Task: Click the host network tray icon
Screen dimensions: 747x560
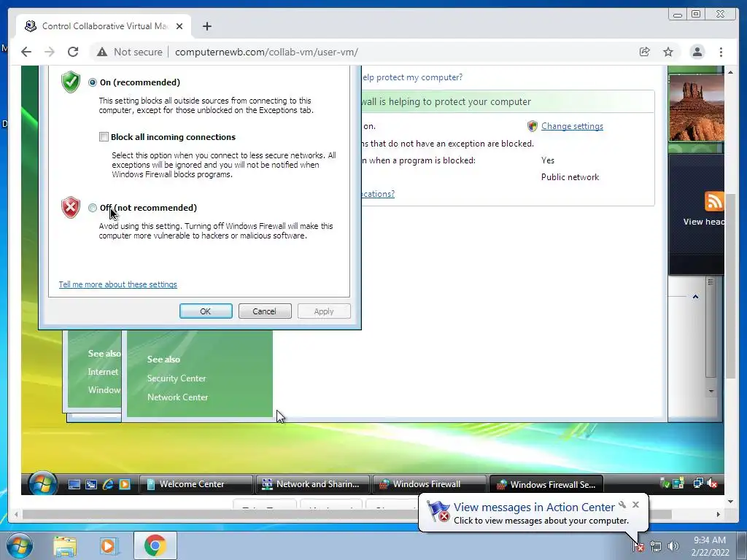Action: pos(656,547)
